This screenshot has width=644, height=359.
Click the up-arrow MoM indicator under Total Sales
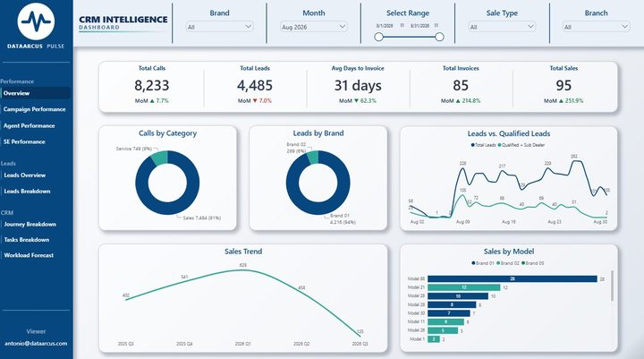pyautogui.click(x=561, y=100)
